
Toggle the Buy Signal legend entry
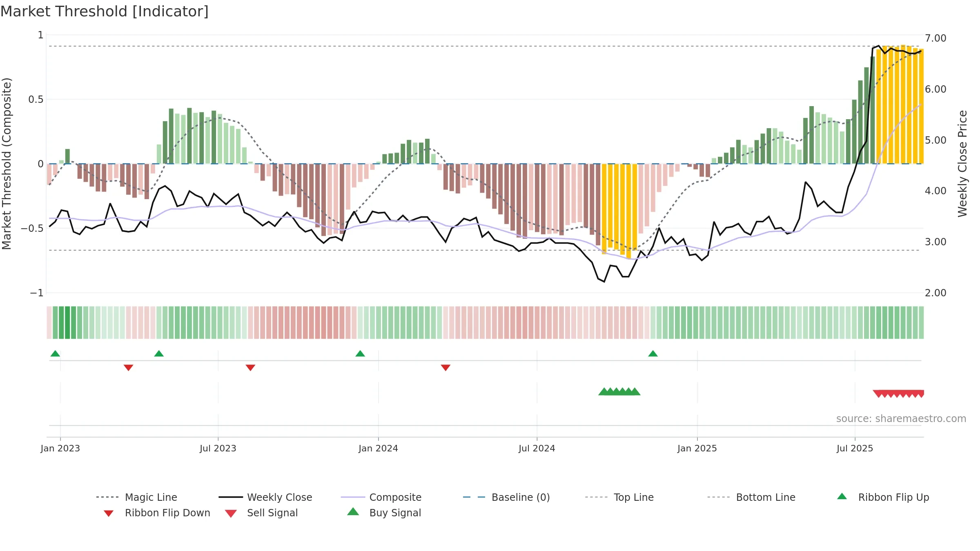pyautogui.click(x=384, y=513)
